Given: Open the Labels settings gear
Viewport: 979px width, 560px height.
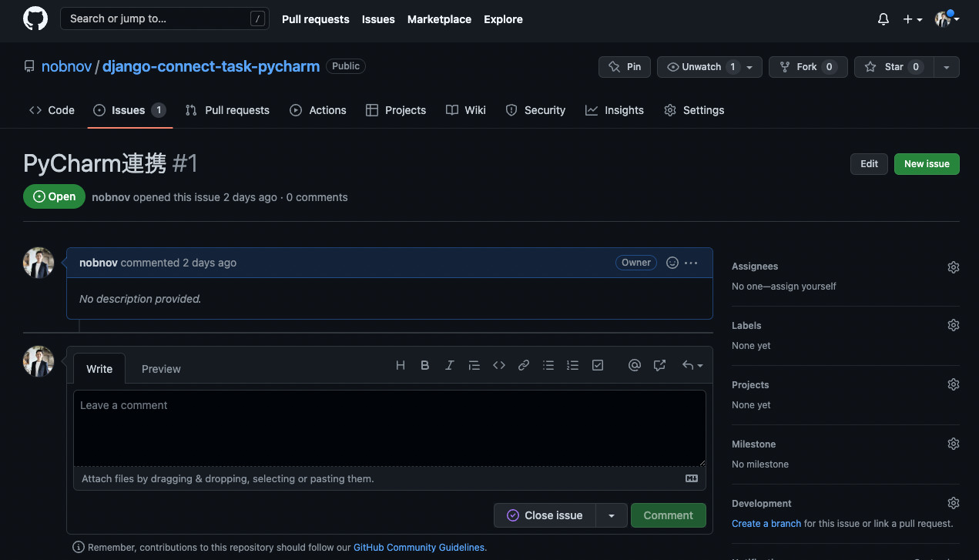Looking at the screenshot, I should (x=953, y=324).
